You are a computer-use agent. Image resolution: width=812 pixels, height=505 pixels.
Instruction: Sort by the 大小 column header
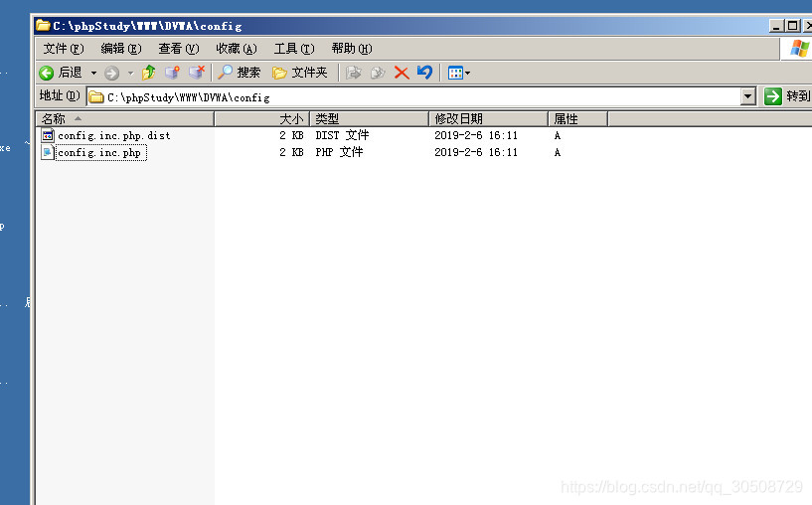[262, 119]
